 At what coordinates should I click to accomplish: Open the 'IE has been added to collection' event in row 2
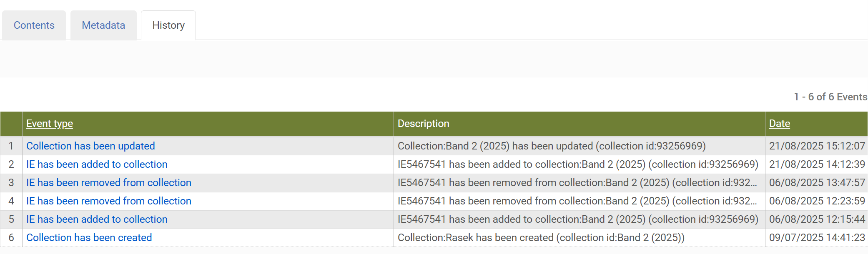[x=97, y=164]
